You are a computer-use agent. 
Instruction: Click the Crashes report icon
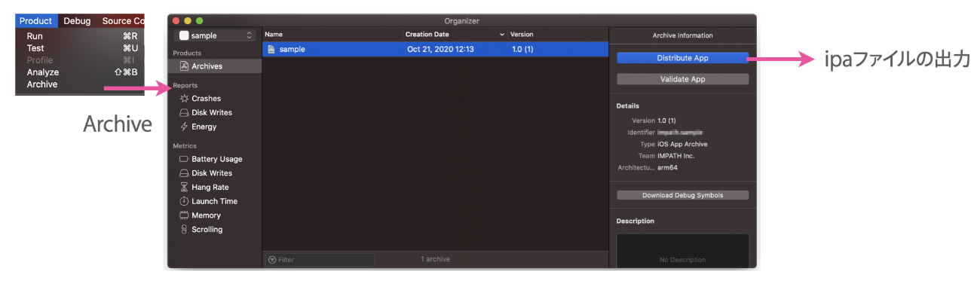click(184, 99)
